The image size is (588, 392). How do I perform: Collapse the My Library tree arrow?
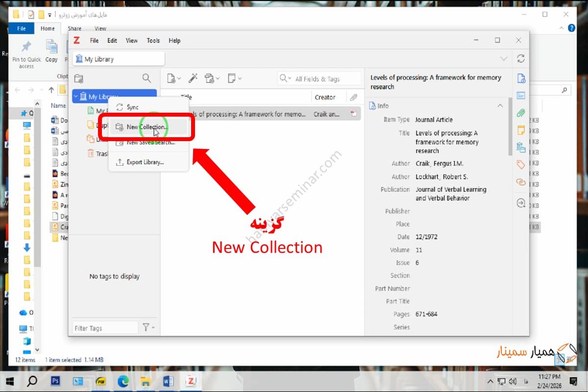(x=75, y=97)
